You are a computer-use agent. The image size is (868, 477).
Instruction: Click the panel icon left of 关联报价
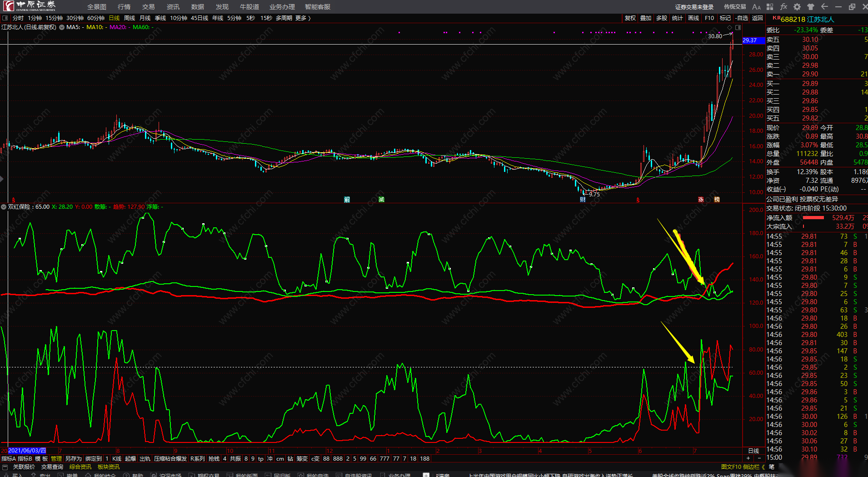pyautogui.click(x=5, y=467)
